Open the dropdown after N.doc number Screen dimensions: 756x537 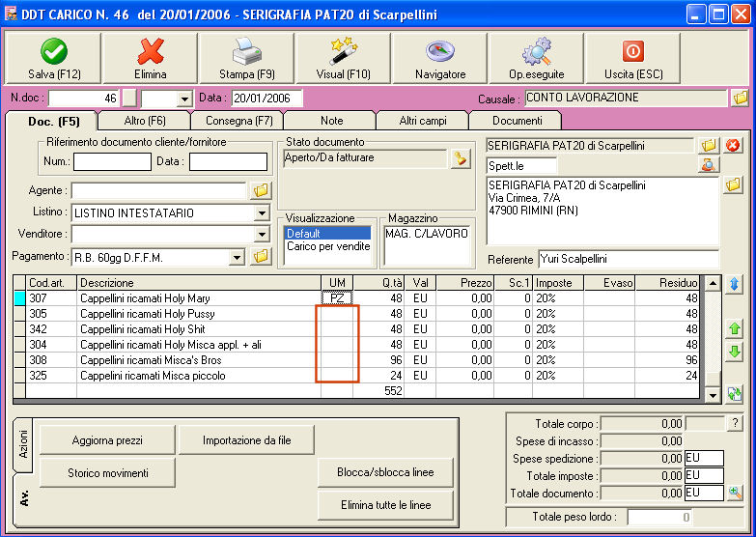click(x=183, y=99)
